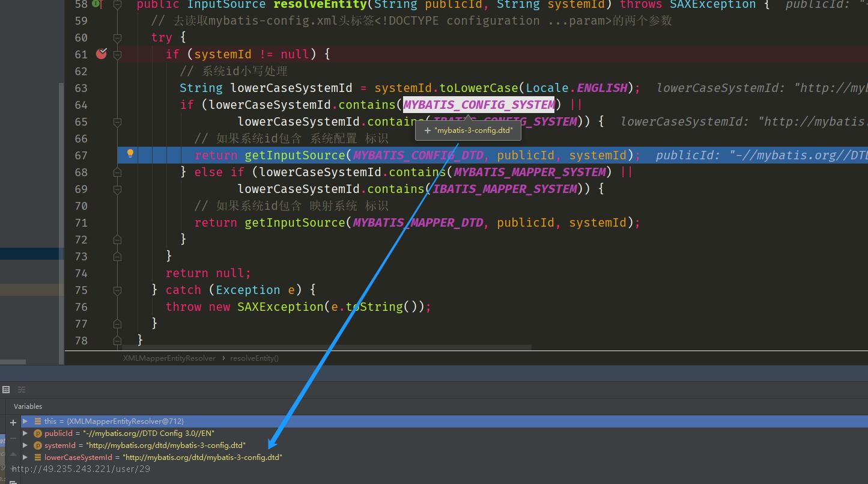
Task: Click the MYBATIS_CONFIG_DTD constant on line 67
Action: click(x=417, y=155)
